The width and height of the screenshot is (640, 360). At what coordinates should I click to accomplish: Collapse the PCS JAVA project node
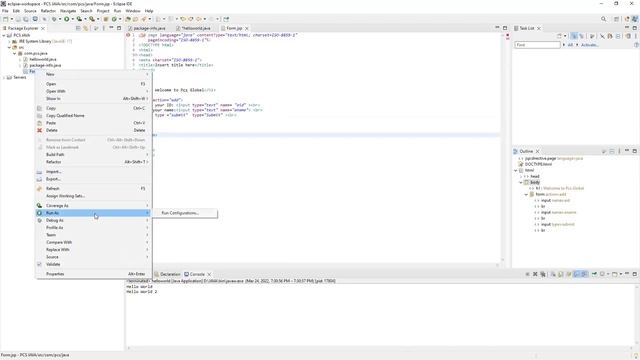coord(4,36)
